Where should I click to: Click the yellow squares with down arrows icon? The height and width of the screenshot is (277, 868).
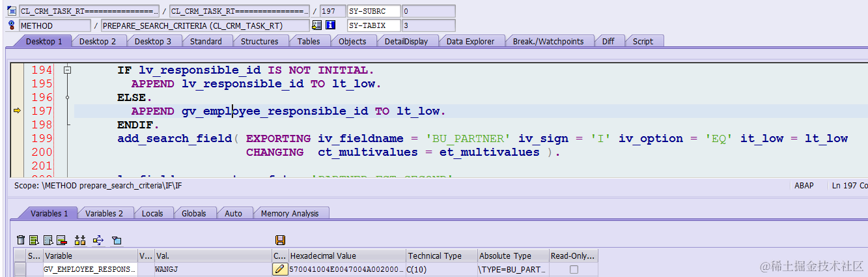coord(81,241)
